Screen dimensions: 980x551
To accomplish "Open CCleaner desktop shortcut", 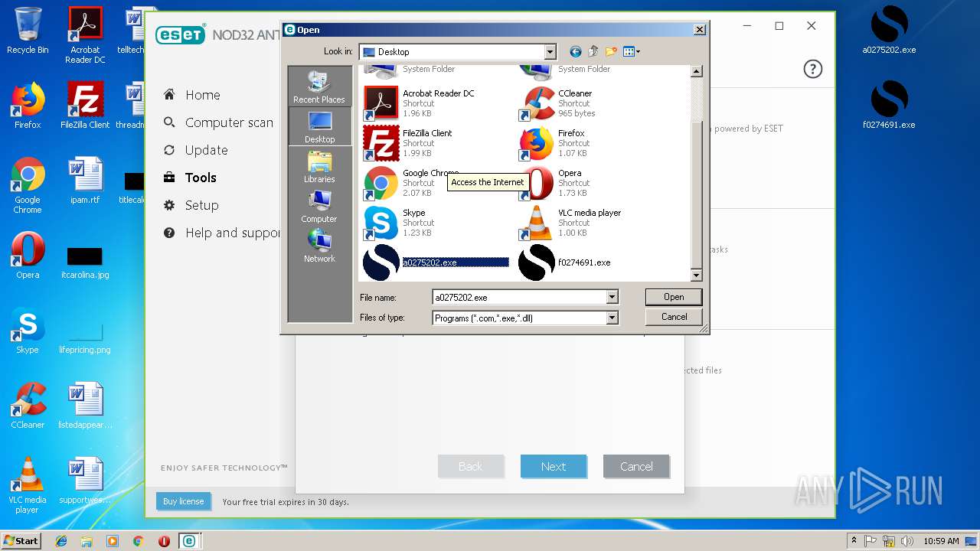I will tap(28, 406).
